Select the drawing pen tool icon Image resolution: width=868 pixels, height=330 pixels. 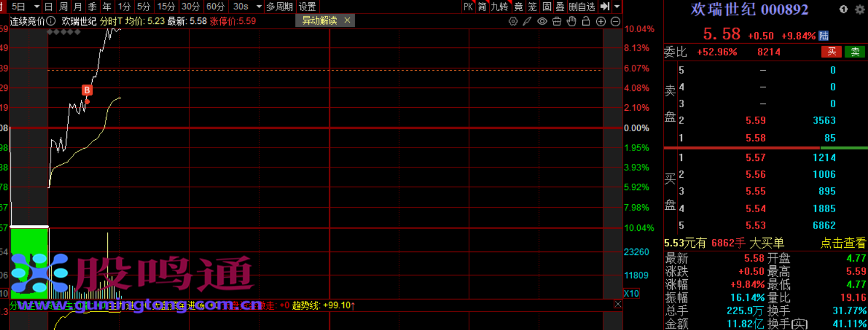pos(527,22)
